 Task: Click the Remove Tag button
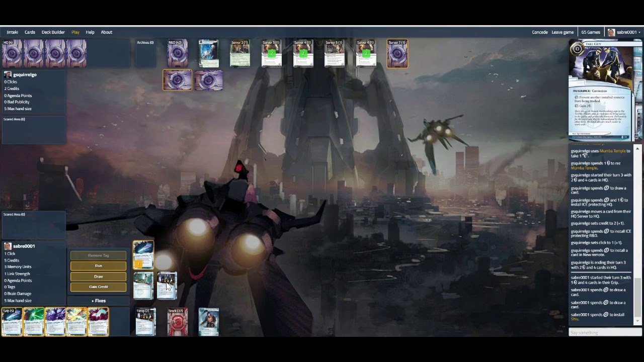pos(98,255)
